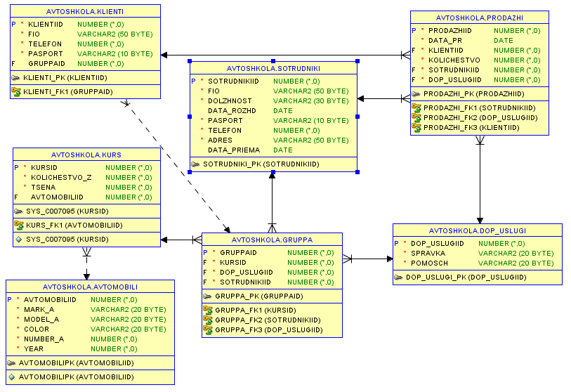Screen dimensions: 571x392
Task: Click the AVTOMOBILIID column in KURS table
Action: pos(57,197)
